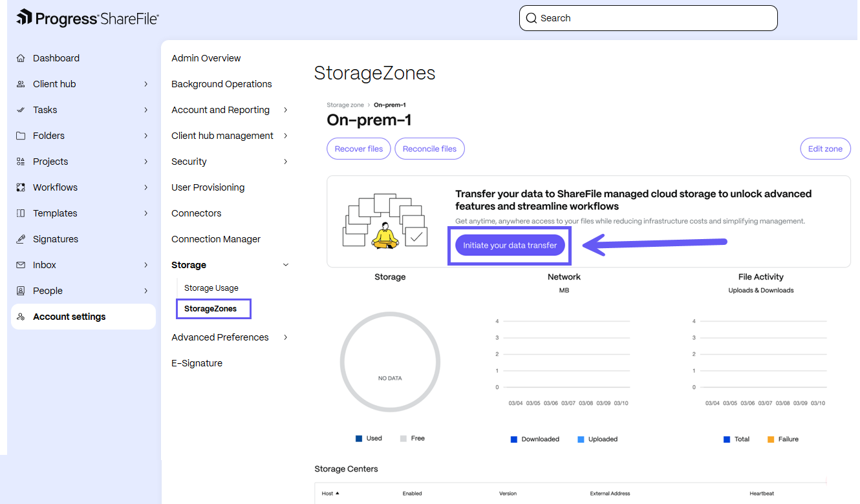This screenshot has height=504, width=860.
Task: Open Connection Manager
Action: click(216, 239)
